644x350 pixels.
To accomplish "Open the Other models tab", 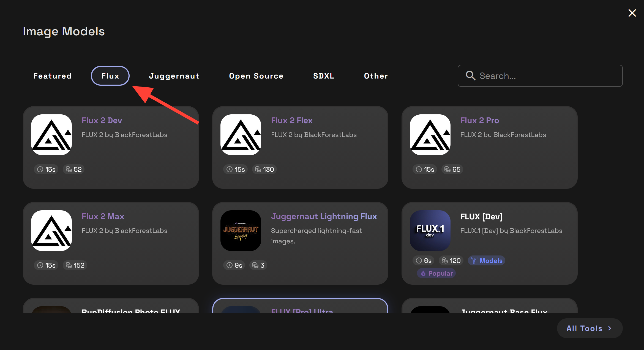I will (376, 76).
